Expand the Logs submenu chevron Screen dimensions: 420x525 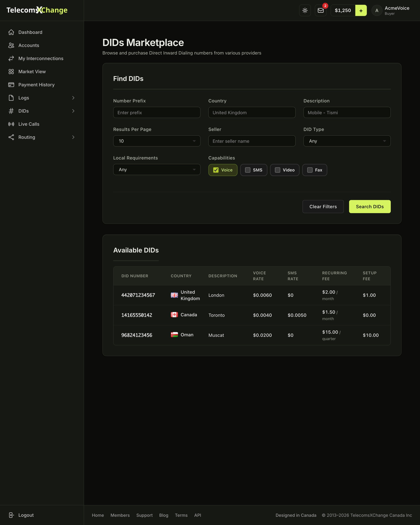(73, 98)
